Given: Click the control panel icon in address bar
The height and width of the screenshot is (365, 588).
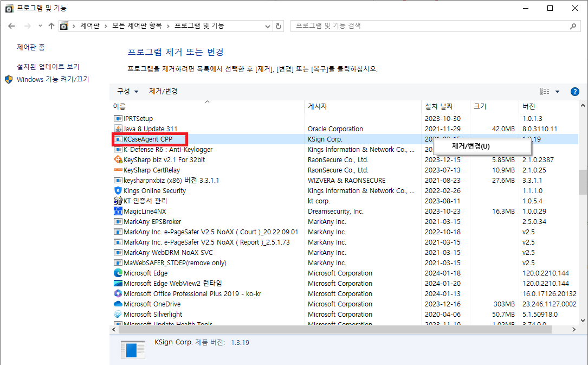Looking at the screenshot, I should coord(64,26).
